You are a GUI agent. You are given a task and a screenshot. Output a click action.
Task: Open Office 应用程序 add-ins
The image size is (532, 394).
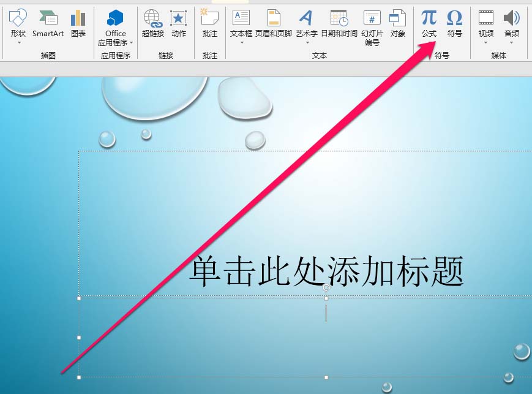pos(115,27)
